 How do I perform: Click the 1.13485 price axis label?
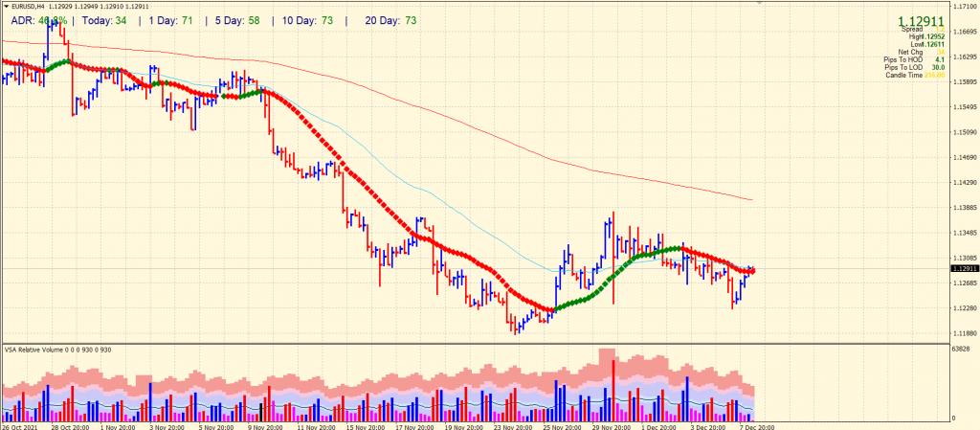(964, 233)
